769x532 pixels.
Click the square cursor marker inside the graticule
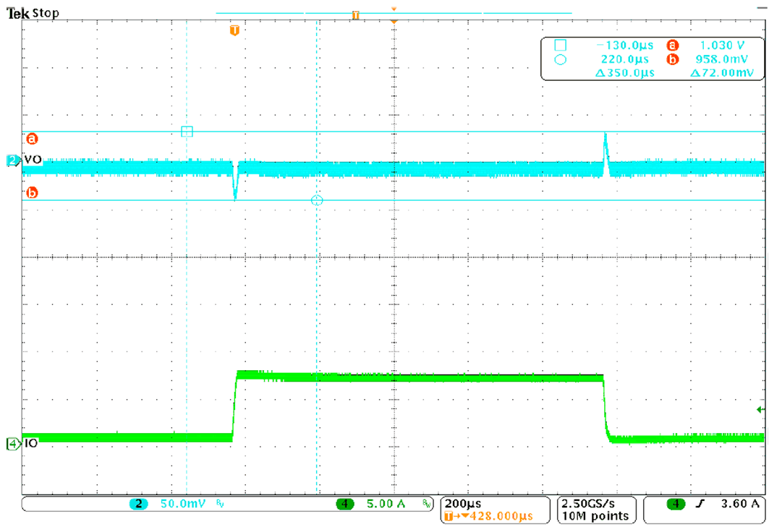point(186,132)
